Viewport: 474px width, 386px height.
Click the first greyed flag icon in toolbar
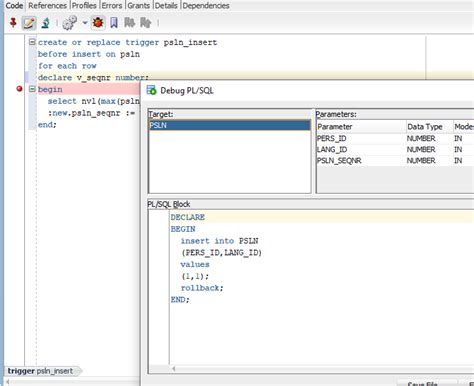[x=129, y=23]
